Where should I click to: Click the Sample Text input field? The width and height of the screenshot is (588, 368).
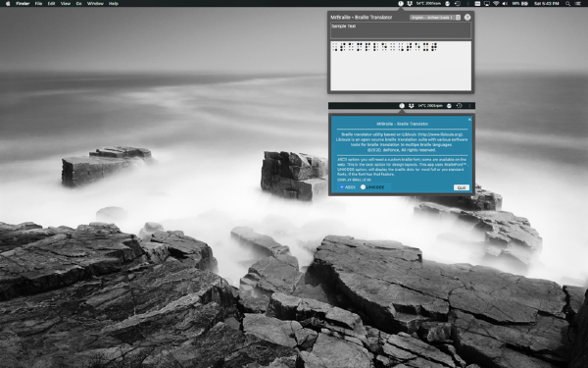coord(401,30)
